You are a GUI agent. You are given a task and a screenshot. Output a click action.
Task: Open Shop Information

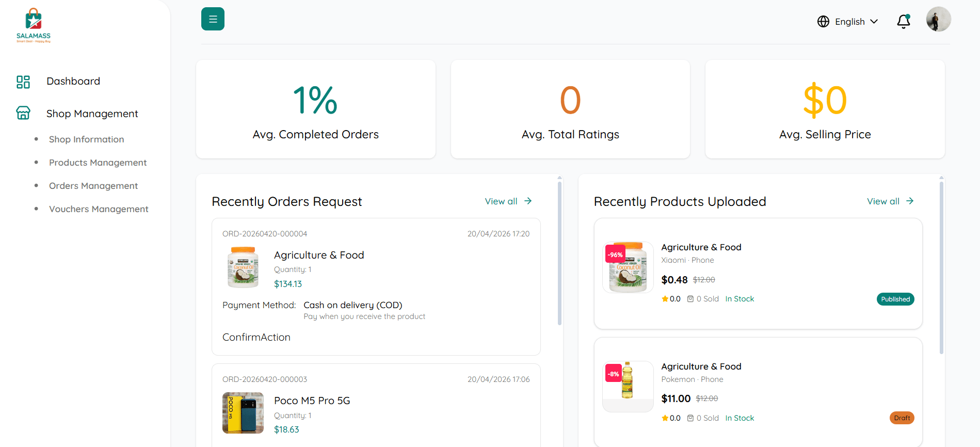coord(87,139)
